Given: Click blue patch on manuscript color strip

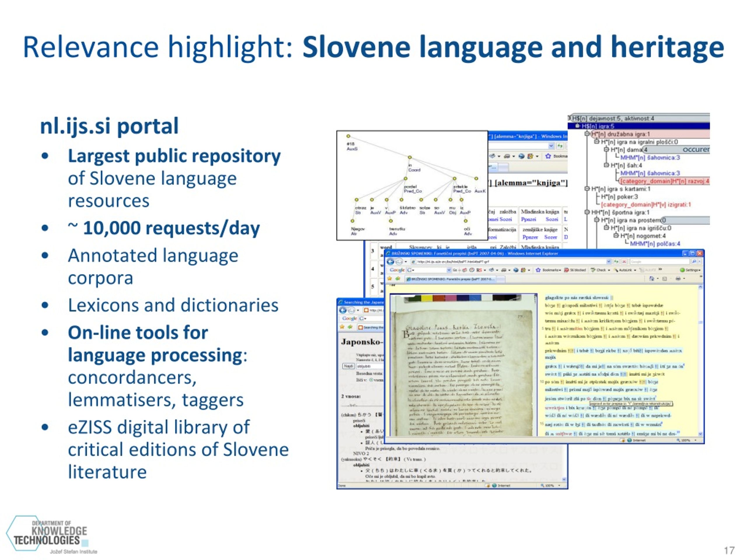Looking at the screenshot, I should point(474,298).
